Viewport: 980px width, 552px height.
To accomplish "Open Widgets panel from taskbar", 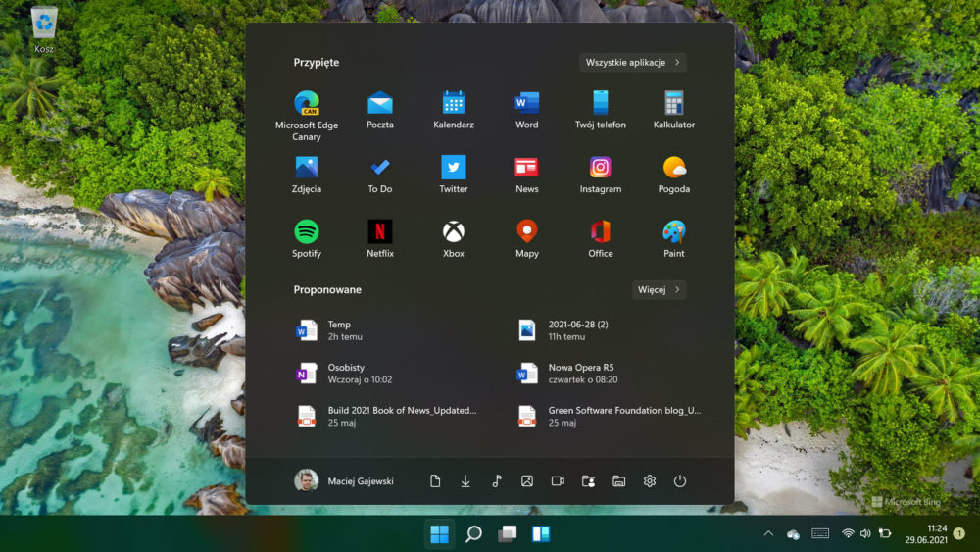I will pos(541,534).
